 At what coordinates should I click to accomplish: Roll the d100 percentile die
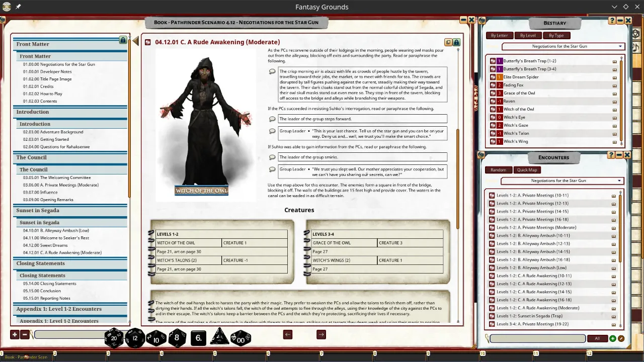240,338
